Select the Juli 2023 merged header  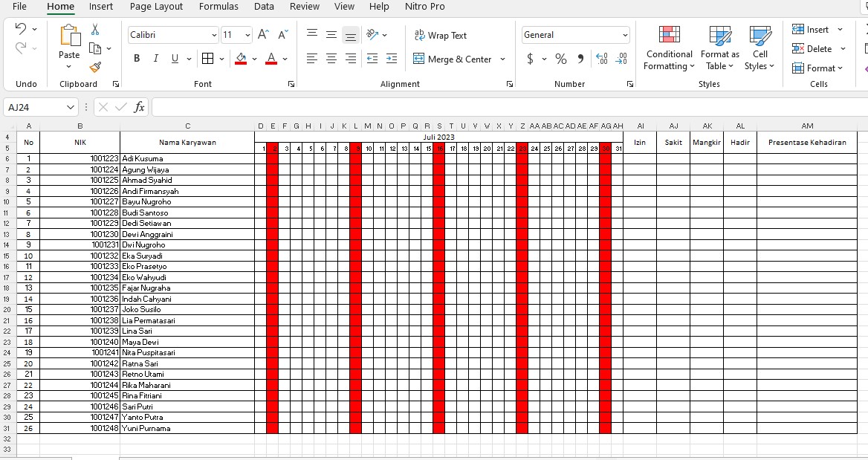point(439,137)
